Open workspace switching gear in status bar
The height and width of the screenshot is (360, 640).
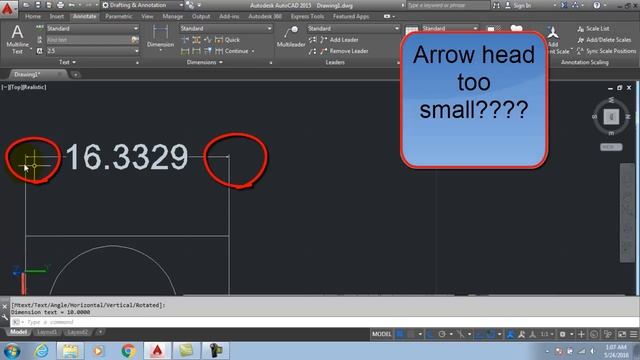[x=562, y=334]
